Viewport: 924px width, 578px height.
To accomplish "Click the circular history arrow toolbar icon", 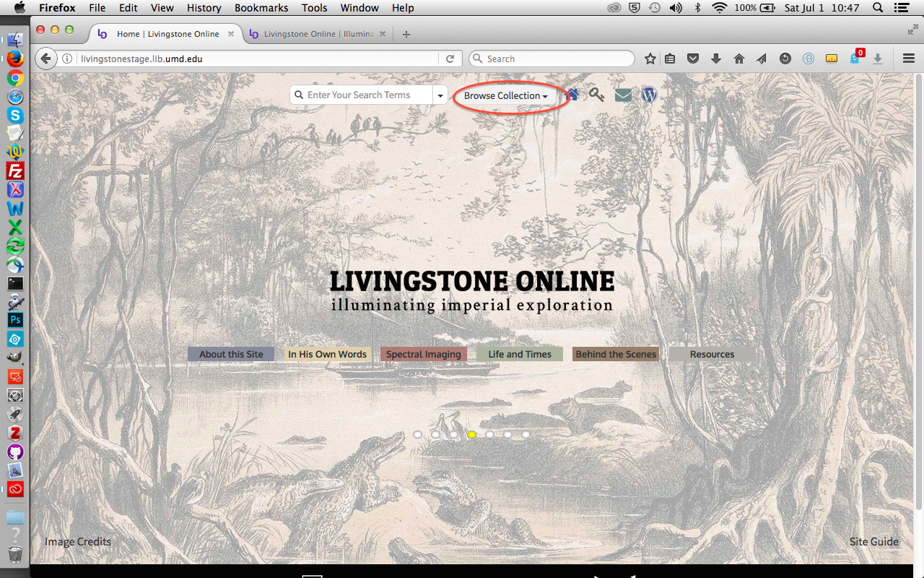I will coord(785,59).
